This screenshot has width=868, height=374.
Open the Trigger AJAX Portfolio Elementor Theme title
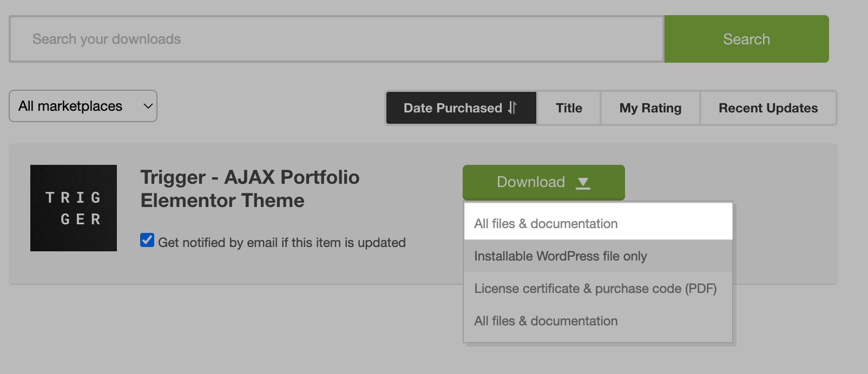(x=250, y=189)
